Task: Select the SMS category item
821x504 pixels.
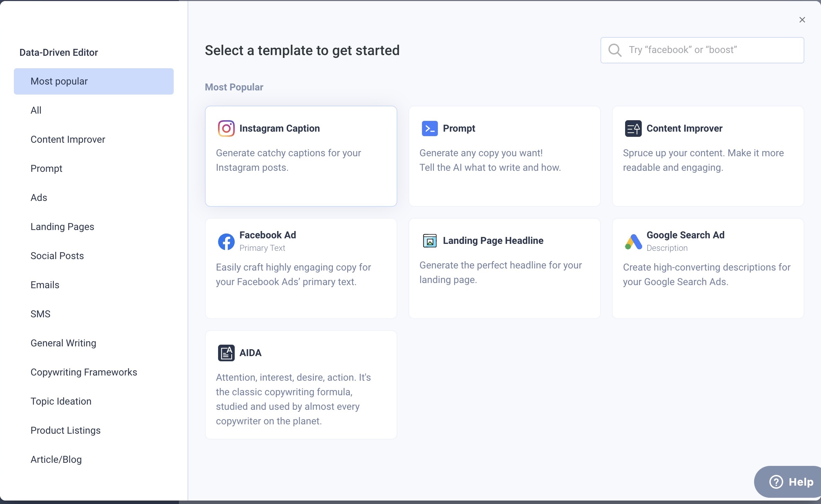Action: click(x=40, y=313)
